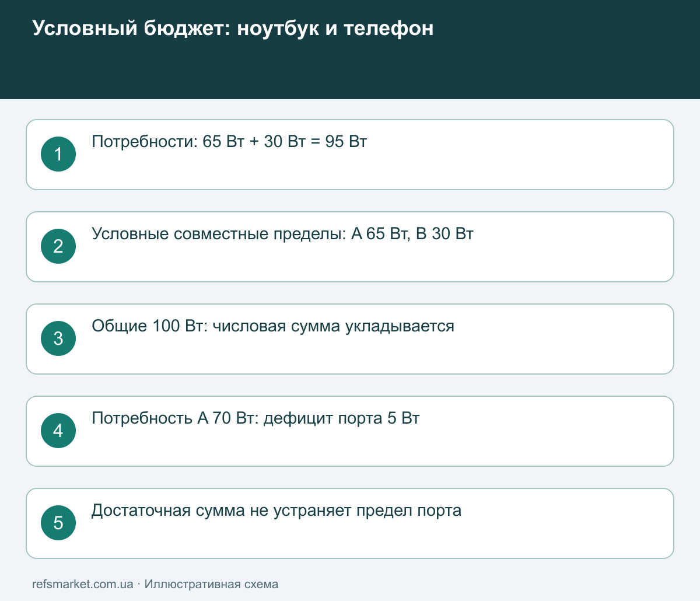The image size is (700, 601).
Task: Select the step 5 number circle
Action: 58,523
